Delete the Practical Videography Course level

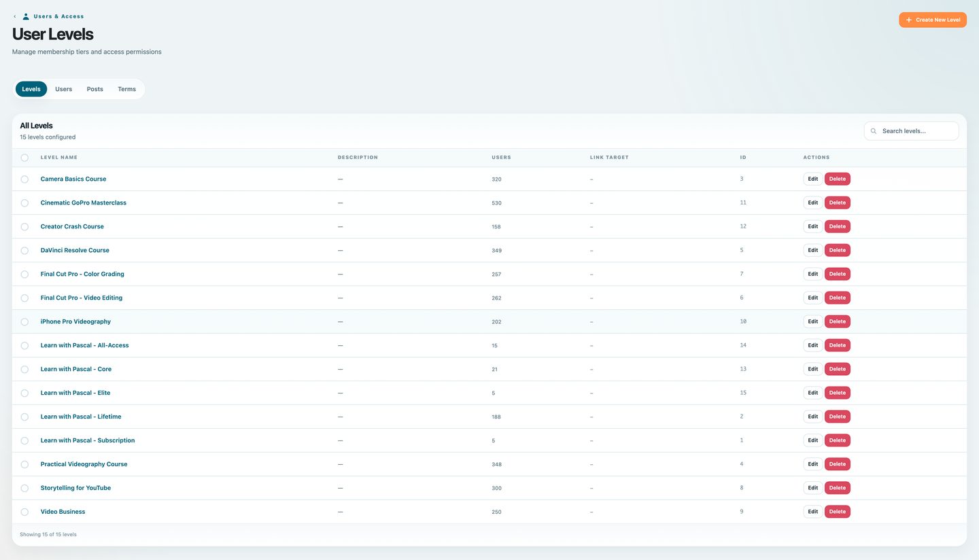point(838,464)
